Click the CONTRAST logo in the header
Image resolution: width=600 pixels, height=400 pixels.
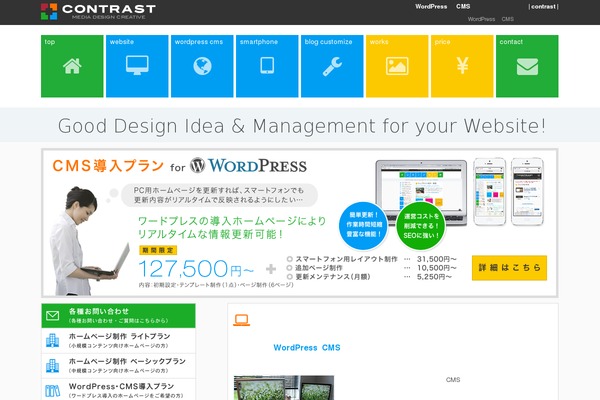pos(98,11)
